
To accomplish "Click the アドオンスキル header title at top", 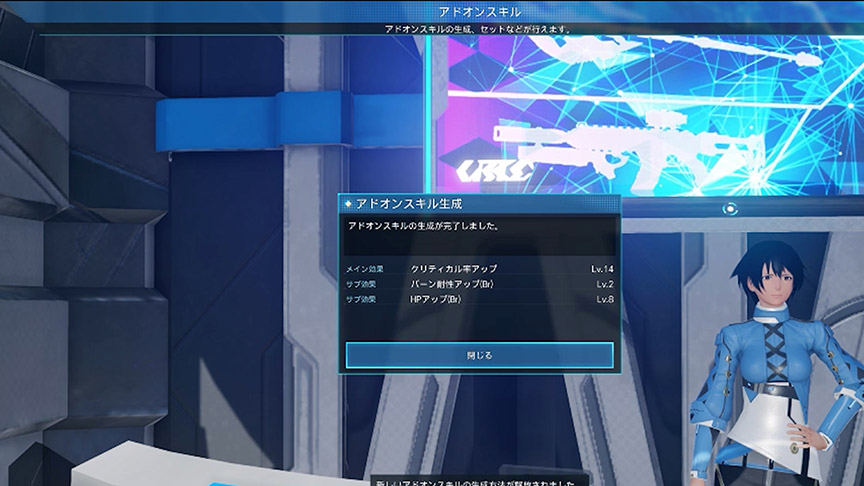I will point(480,12).
